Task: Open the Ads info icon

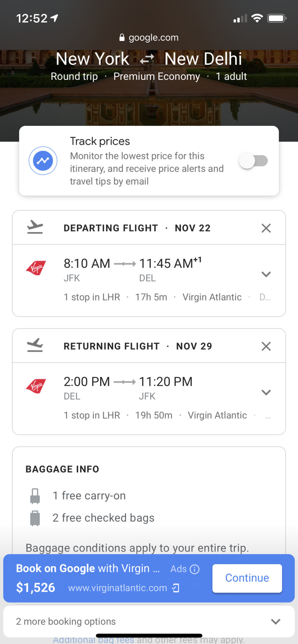Action: point(194,569)
